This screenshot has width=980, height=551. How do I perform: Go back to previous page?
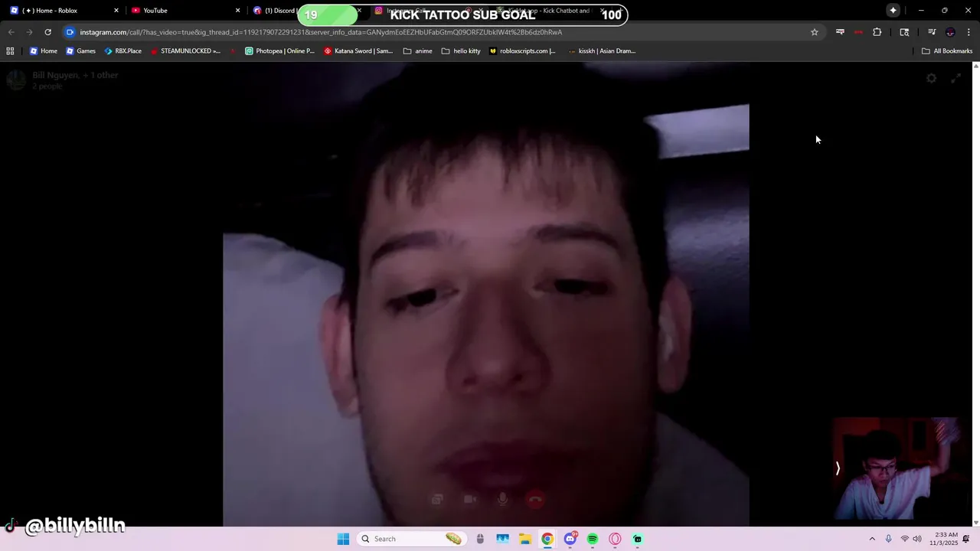[11, 32]
